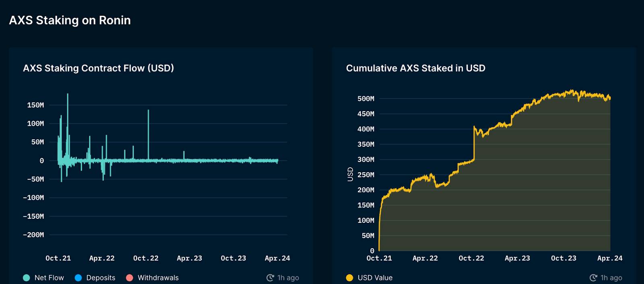The height and width of the screenshot is (284, 644).
Task: Click the 500M label on the cumulative axis
Action: point(366,99)
